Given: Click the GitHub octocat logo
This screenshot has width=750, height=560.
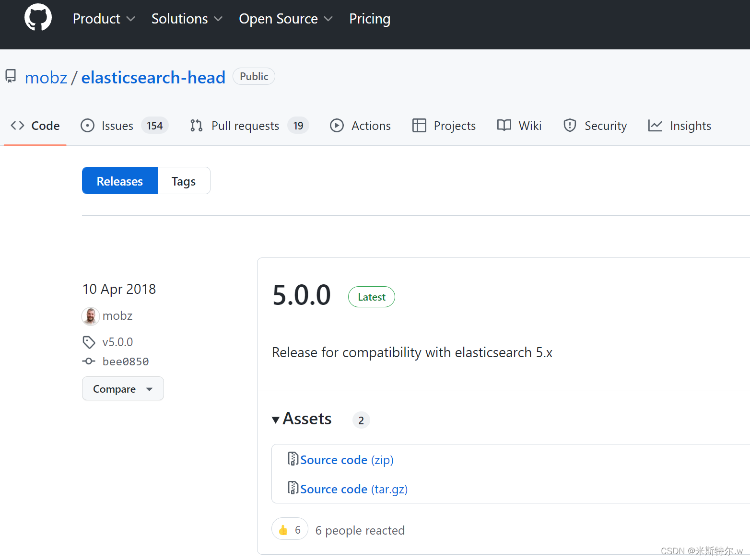Looking at the screenshot, I should point(38,17).
